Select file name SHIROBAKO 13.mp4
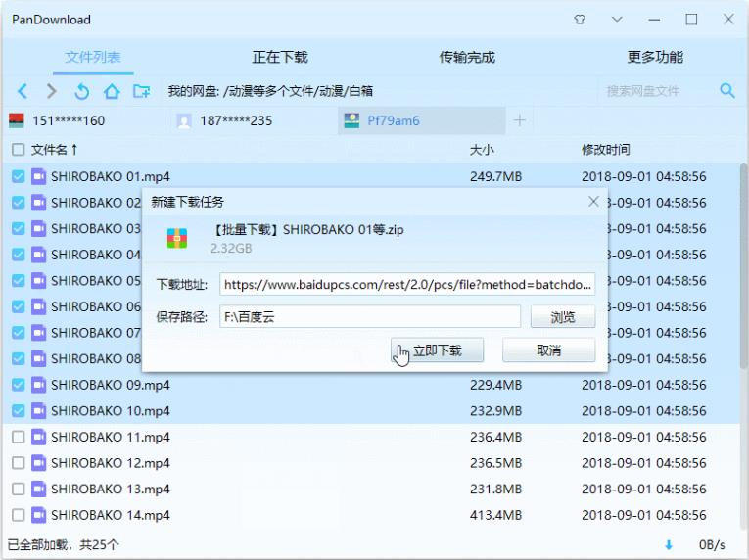Viewport: 749px width, 560px height. point(111,489)
